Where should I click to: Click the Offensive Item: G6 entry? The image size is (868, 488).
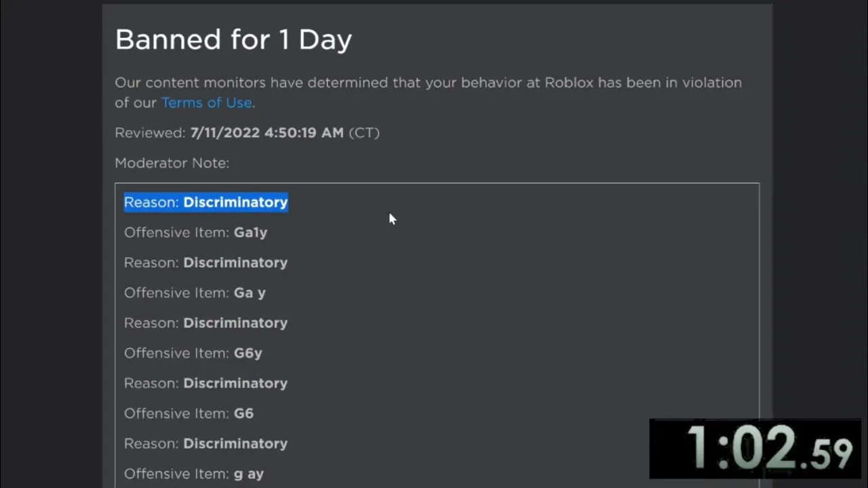(189, 413)
